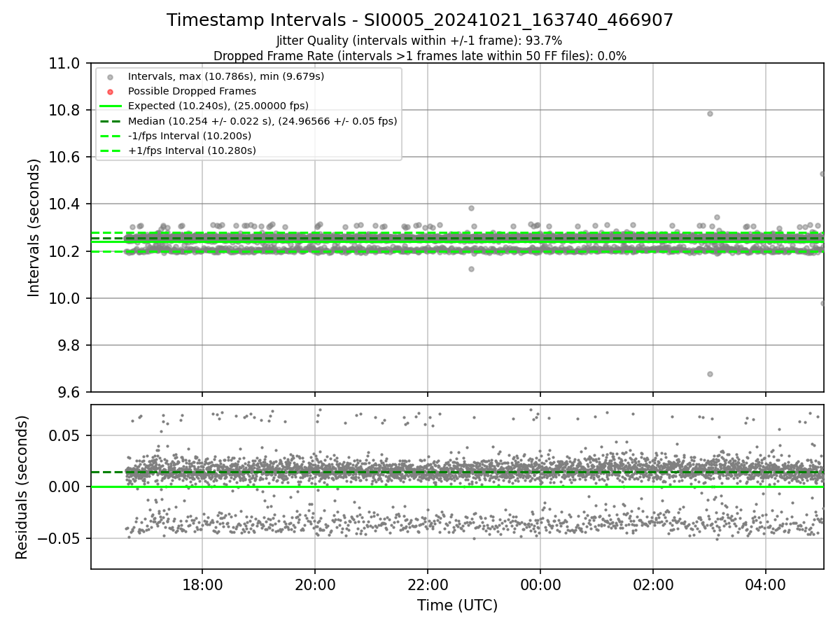Click legend entry '+1/fps Interval (10.280s)'
The height and width of the screenshot is (630, 840).
(x=192, y=150)
